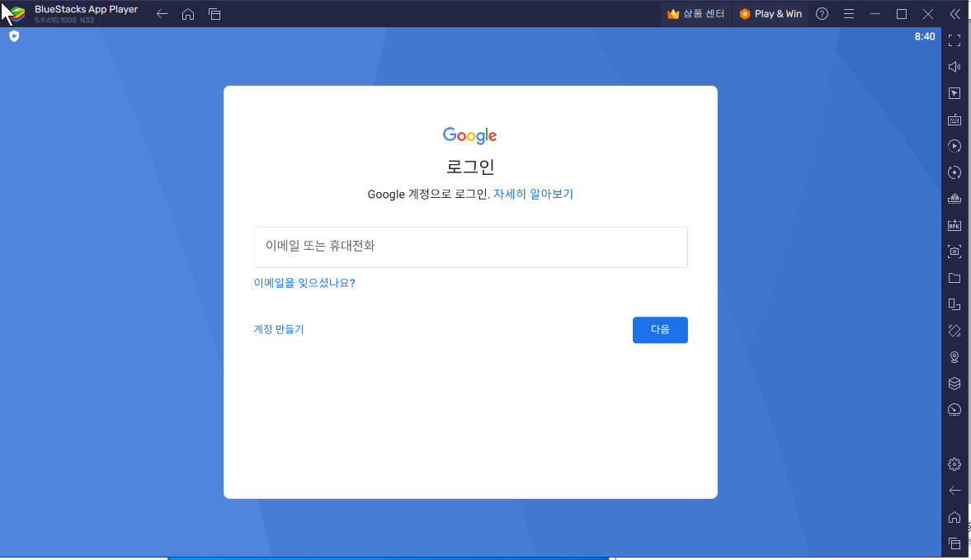Maximize the BlueStacks window

(902, 14)
